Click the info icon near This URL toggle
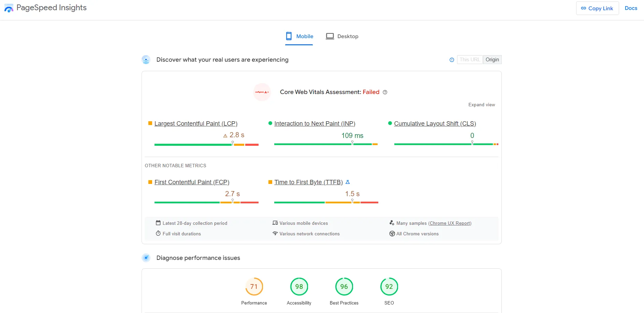The height and width of the screenshot is (313, 644). [x=451, y=60]
